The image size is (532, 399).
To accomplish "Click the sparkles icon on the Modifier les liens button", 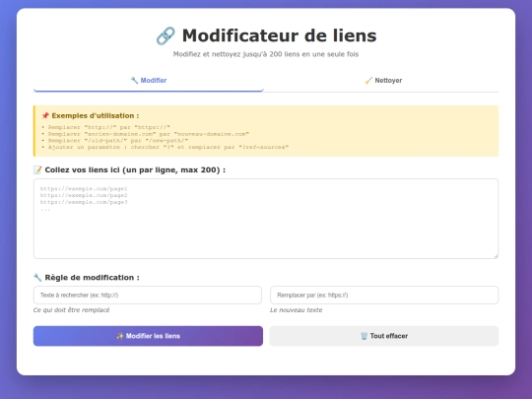I will point(120,336).
